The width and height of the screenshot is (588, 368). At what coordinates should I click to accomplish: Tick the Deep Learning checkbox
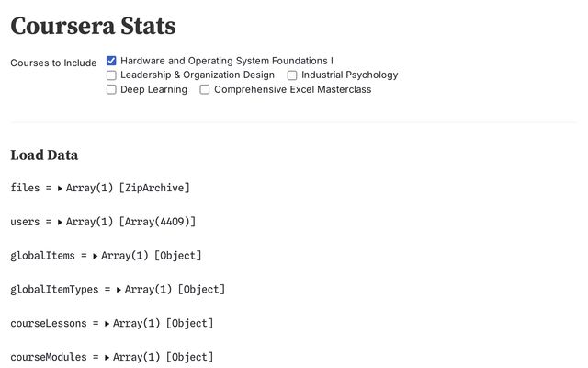pyautogui.click(x=111, y=90)
